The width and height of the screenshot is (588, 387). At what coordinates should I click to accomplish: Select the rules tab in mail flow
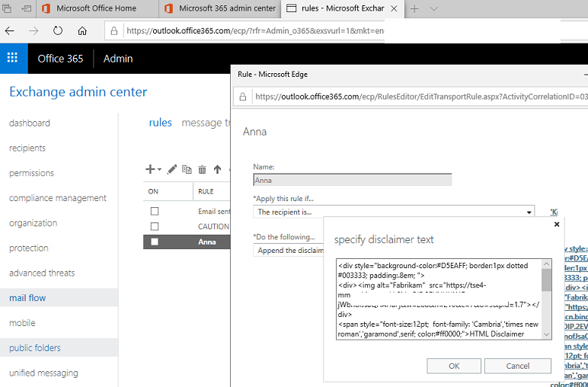click(160, 123)
